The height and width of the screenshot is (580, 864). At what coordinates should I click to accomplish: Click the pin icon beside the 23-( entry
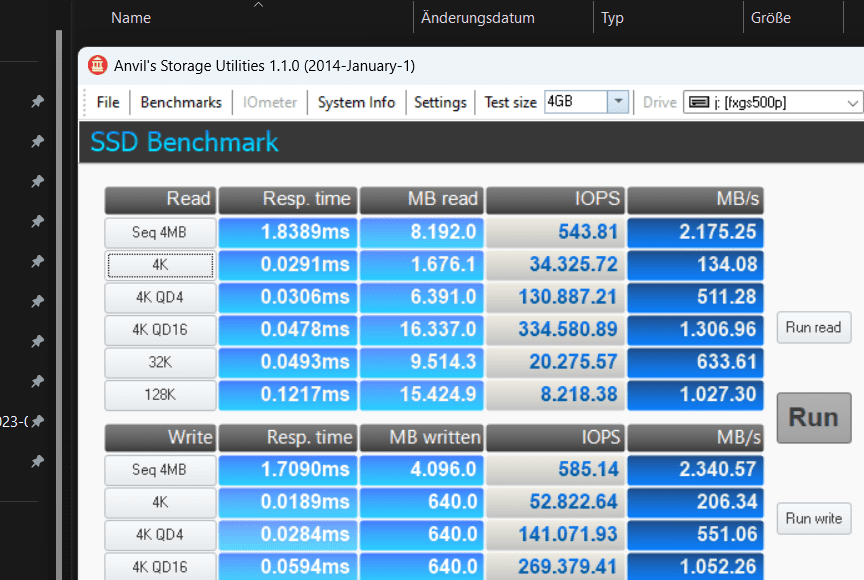click(x=37, y=421)
